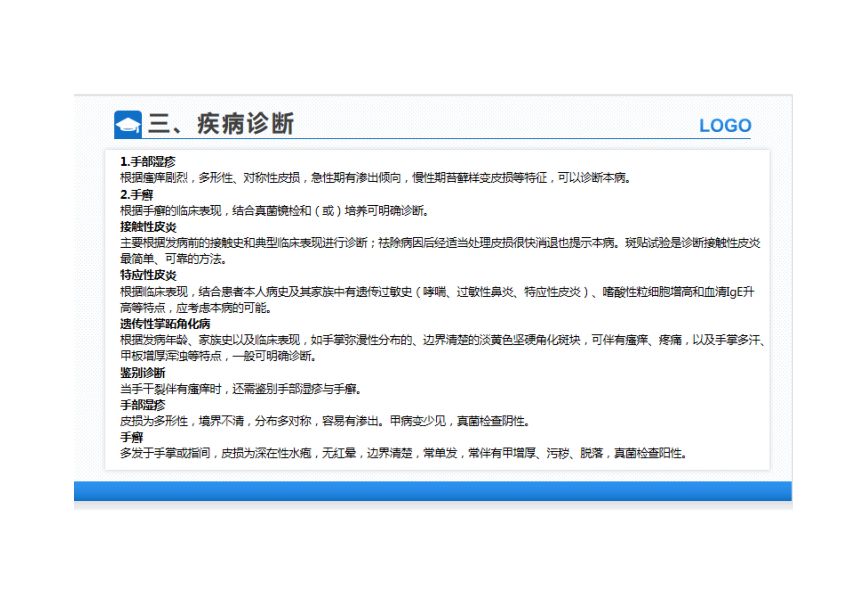Click the bold heading 遗传性掌跖角化病

(x=165, y=324)
